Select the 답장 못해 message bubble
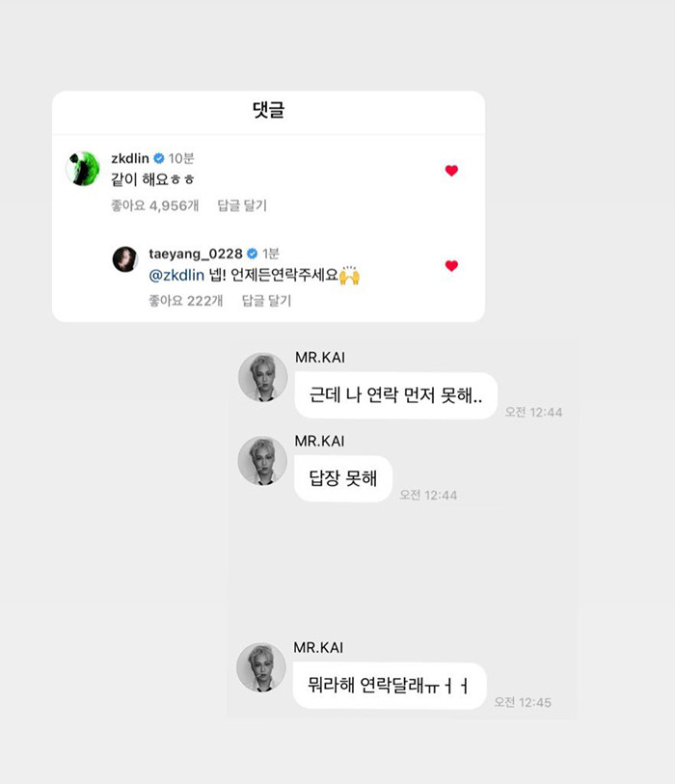This screenshot has width=675, height=784. pos(343,478)
